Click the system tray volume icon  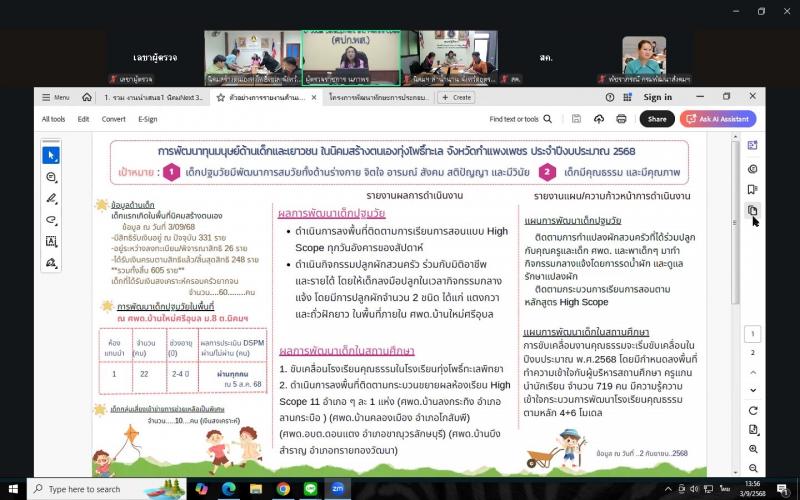694,489
